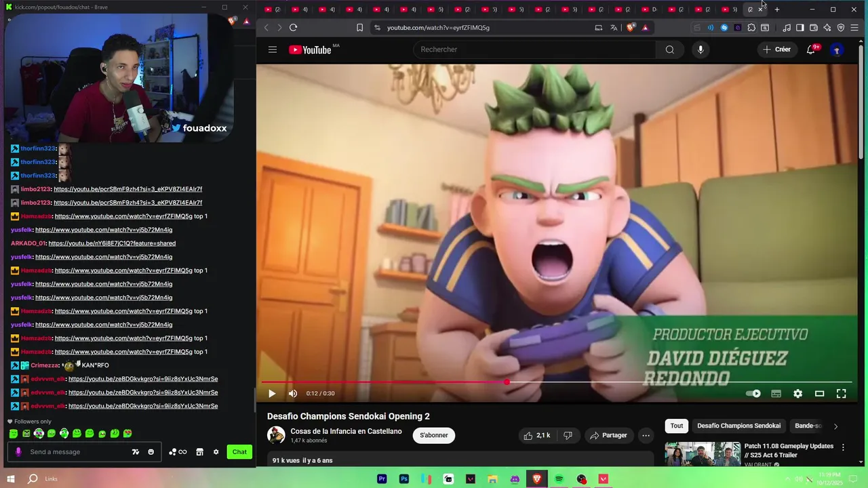Toggle the browser sidebar panel icon
Image resolution: width=868 pixels, height=488 pixels.
(x=800, y=28)
